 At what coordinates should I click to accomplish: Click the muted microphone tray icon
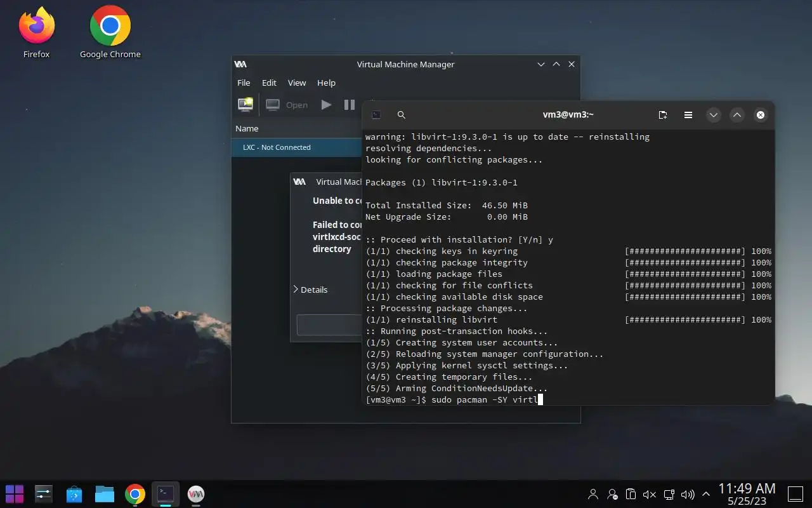pos(650,494)
